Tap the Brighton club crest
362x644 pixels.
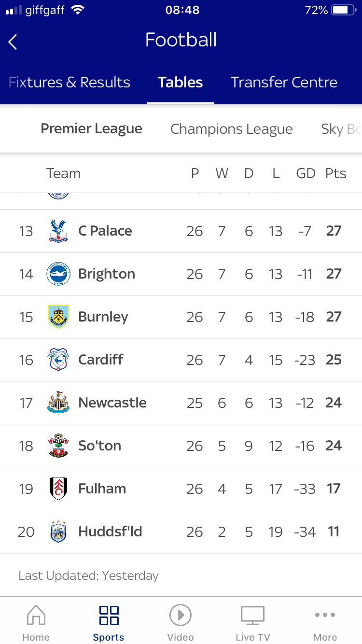[x=58, y=274]
